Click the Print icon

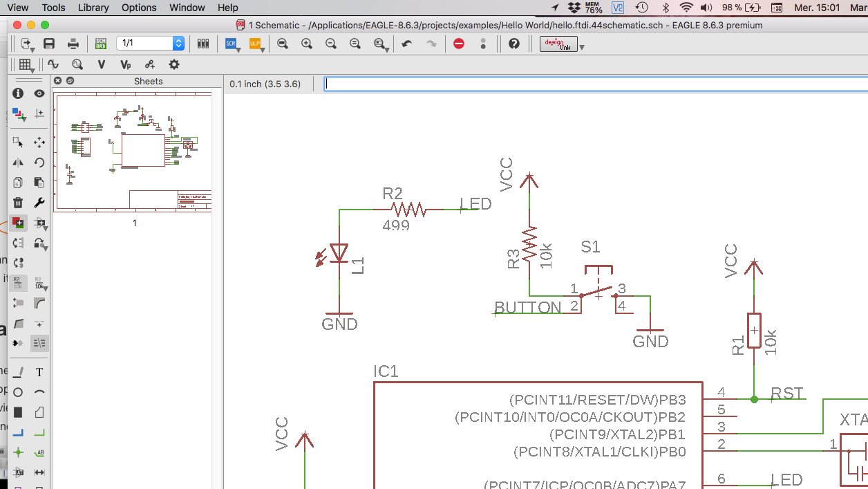click(73, 44)
